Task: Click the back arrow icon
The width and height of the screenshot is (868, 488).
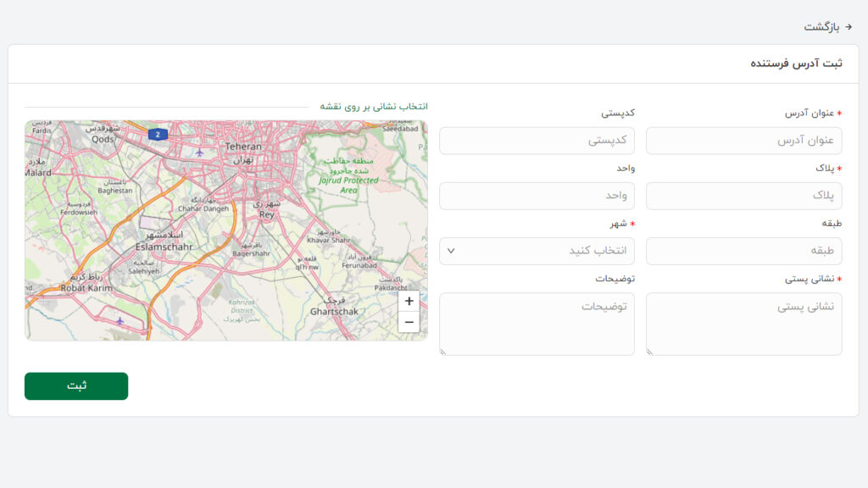Action: 849,26
